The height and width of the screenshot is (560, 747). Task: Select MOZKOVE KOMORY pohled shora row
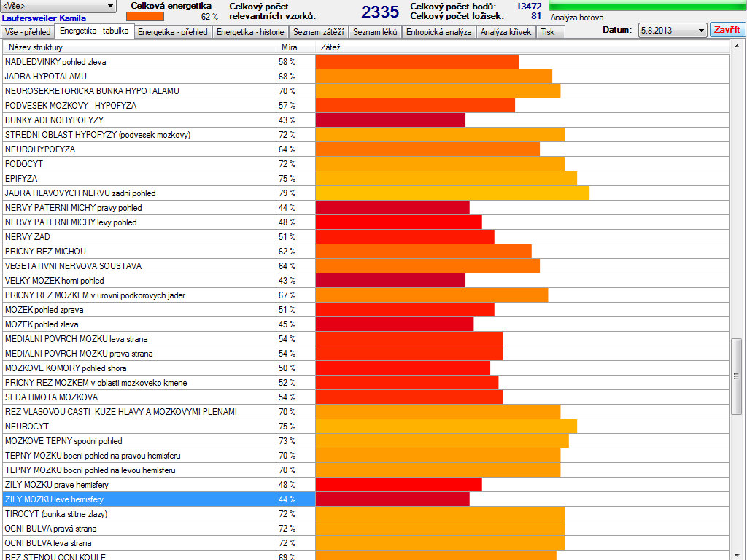tap(366, 368)
